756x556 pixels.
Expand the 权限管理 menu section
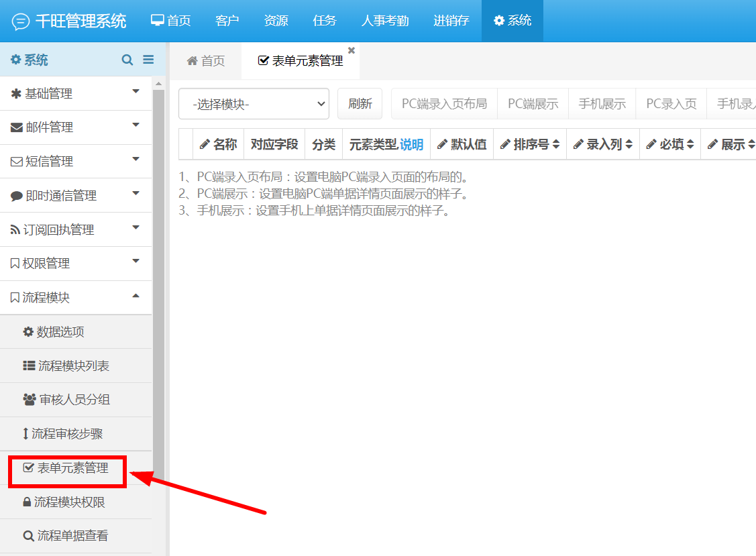[x=76, y=264]
